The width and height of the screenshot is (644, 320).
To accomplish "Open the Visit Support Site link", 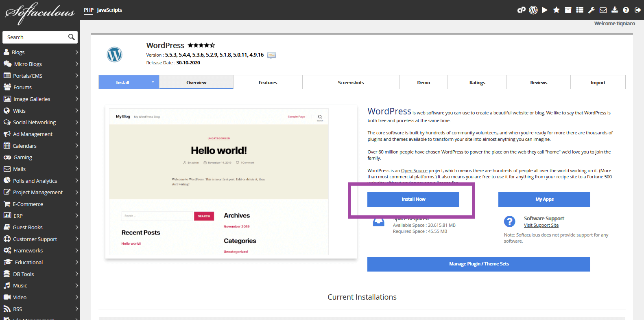I will pyautogui.click(x=541, y=225).
